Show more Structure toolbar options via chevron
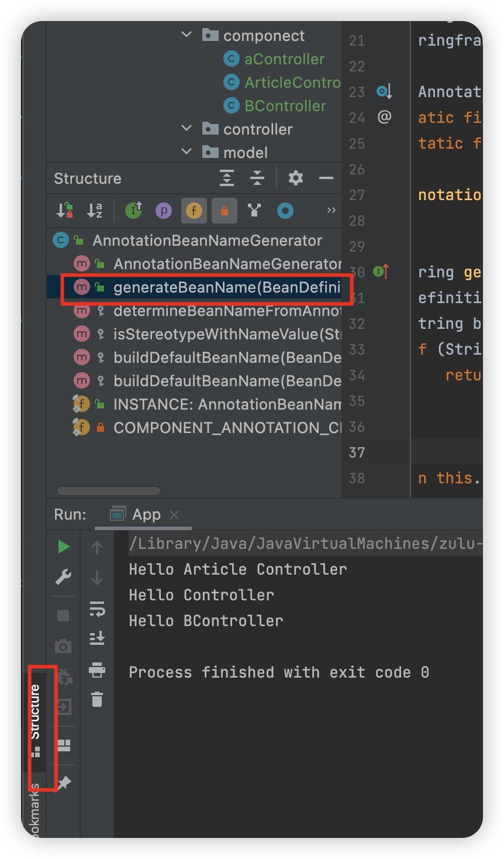This screenshot has height=859, width=504. click(x=331, y=209)
